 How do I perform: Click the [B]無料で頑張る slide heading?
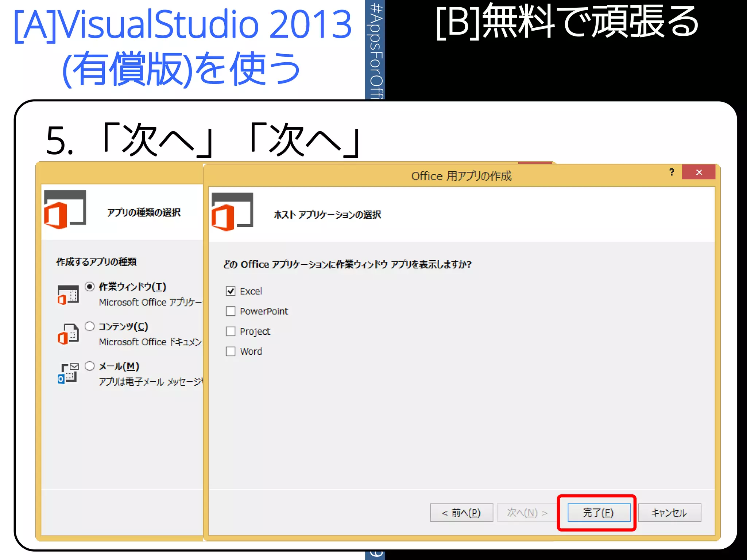click(x=567, y=22)
